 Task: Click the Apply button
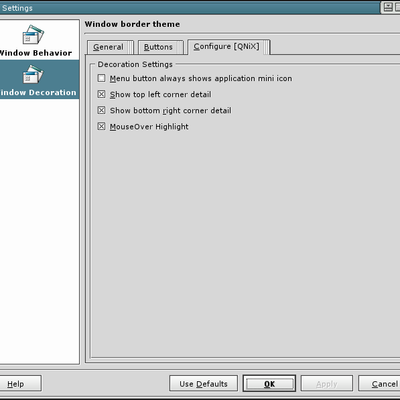point(327,384)
